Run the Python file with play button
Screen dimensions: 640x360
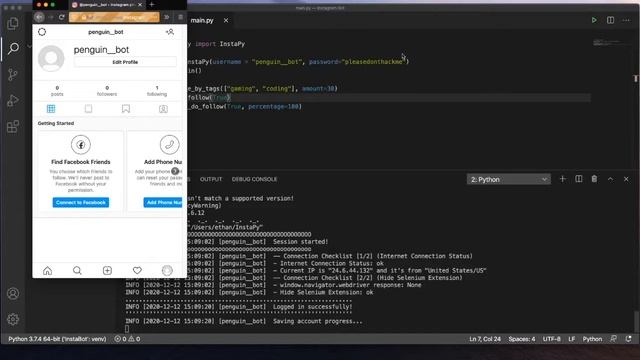click(x=594, y=20)
